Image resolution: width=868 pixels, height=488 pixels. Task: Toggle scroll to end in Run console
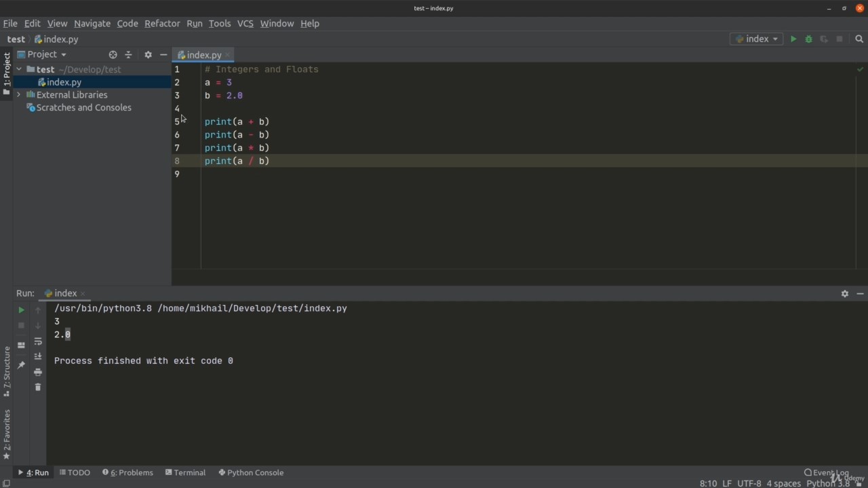pos(38,357)
